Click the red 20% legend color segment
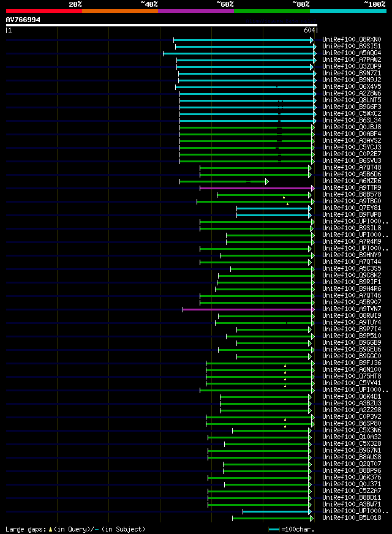Viewport: 392px width, 534px height. pyautogui.click(x=44, y=11)
